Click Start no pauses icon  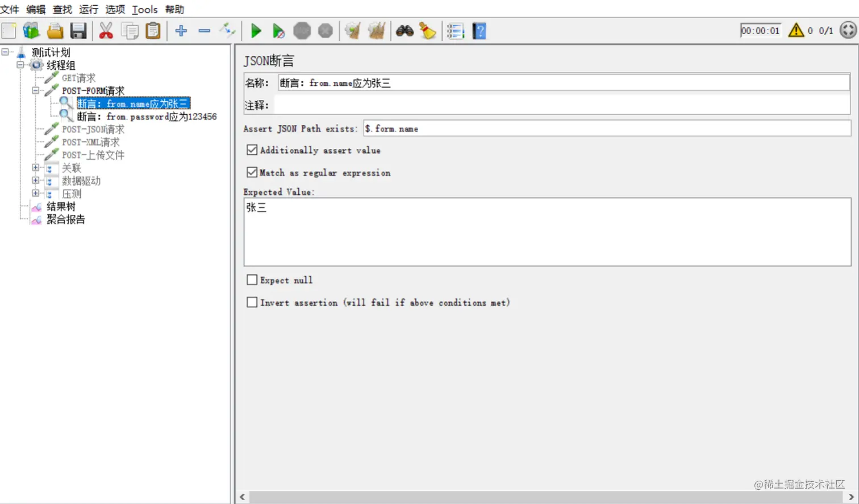tap(278, 31)
